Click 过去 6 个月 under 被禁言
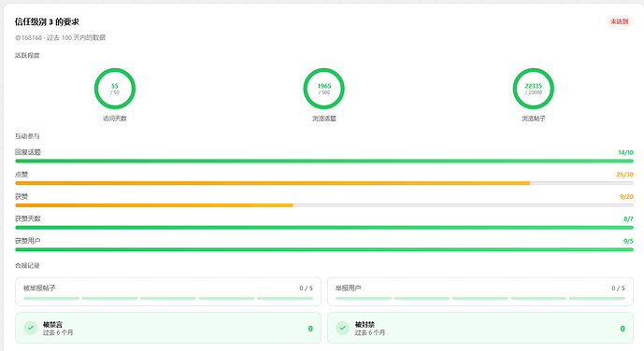This screenshot has width=644, height=351. pyautogui.click(x=58, y=332)
